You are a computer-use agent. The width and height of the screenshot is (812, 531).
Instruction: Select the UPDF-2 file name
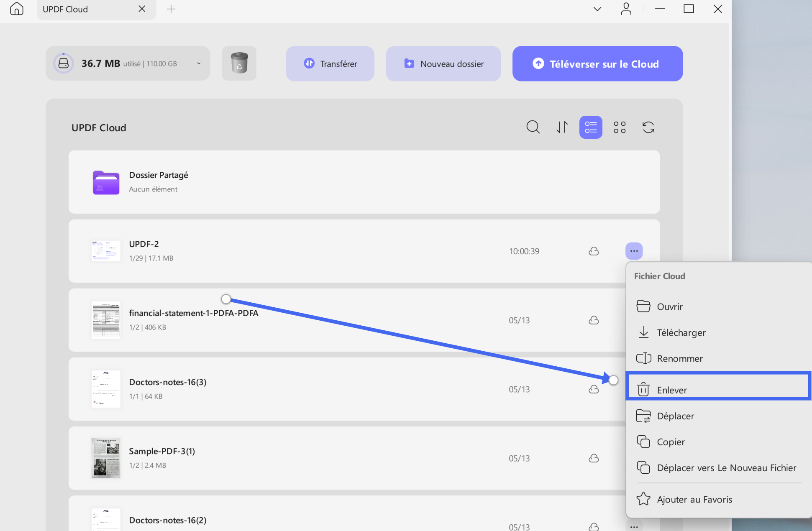[144, 244]
